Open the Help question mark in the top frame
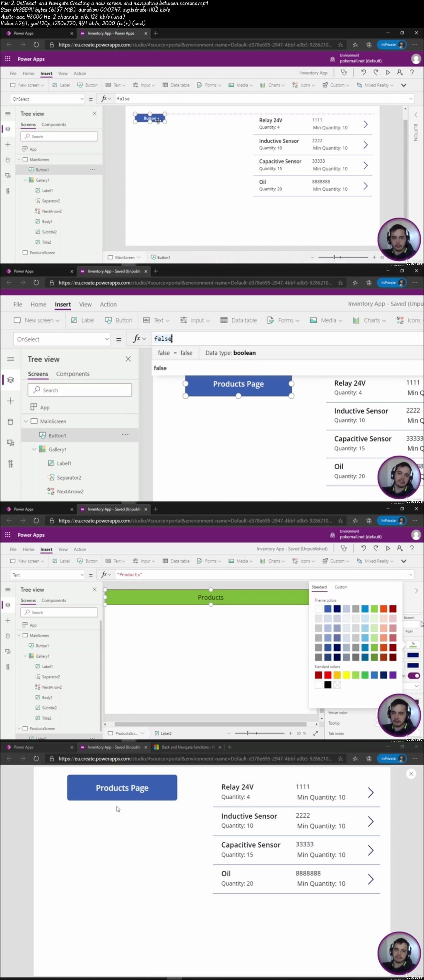 (x=412, y=72)
